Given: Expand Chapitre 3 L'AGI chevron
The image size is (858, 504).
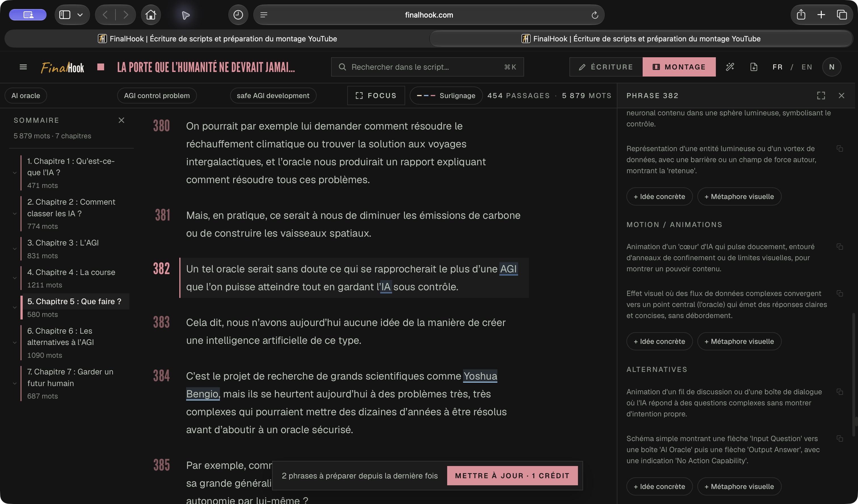Looking at the screenshot, I should click(15, 249).
